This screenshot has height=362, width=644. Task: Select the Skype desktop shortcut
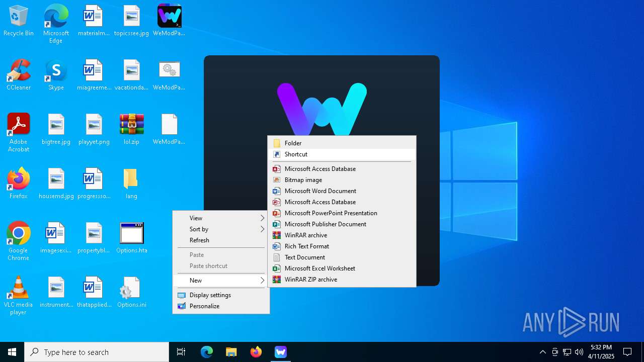[x=56, y=75]
